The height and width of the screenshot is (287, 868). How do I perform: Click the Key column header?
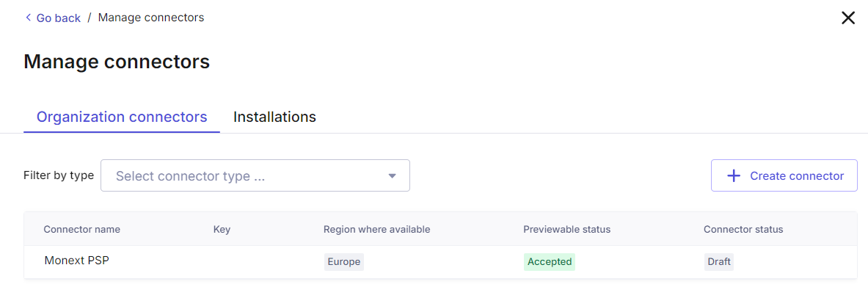coord(222,229)
